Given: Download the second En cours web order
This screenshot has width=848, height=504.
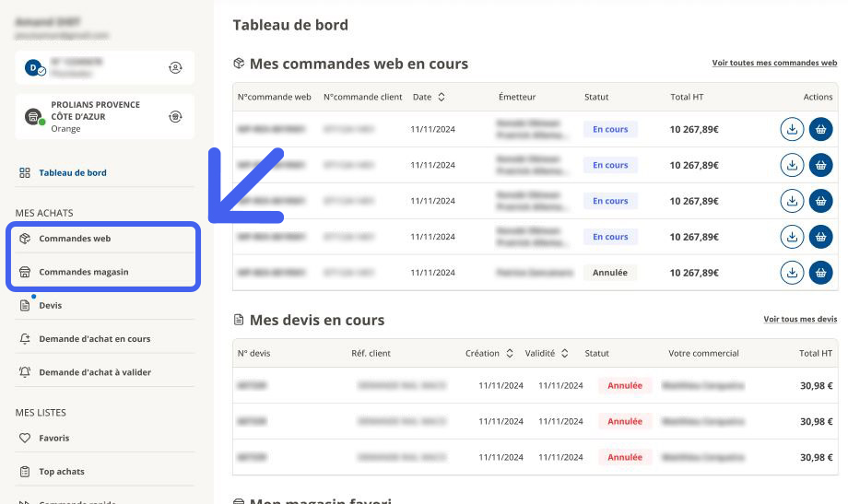Looking at the screenshot, I should point(792,165).
